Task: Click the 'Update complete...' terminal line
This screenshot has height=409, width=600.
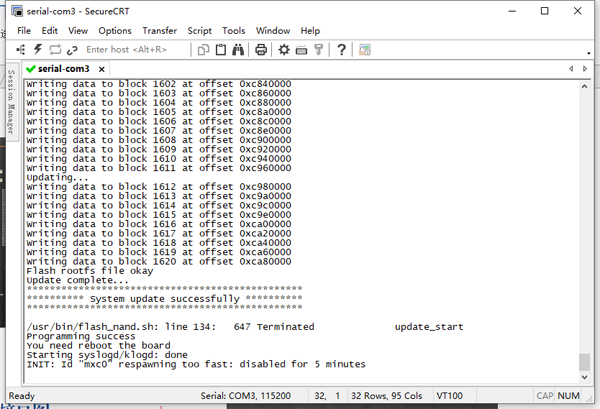Action: point(78,280)
